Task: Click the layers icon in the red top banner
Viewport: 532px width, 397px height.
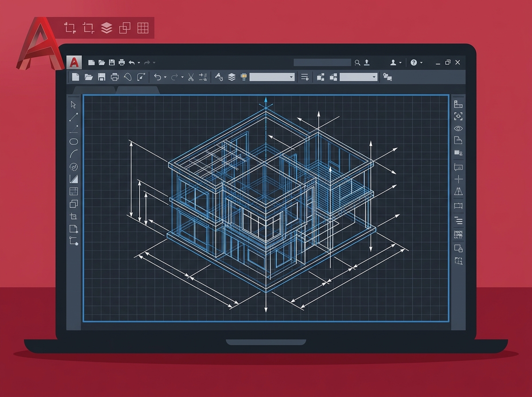Action: pyautogui.click(x=106, y=28)
